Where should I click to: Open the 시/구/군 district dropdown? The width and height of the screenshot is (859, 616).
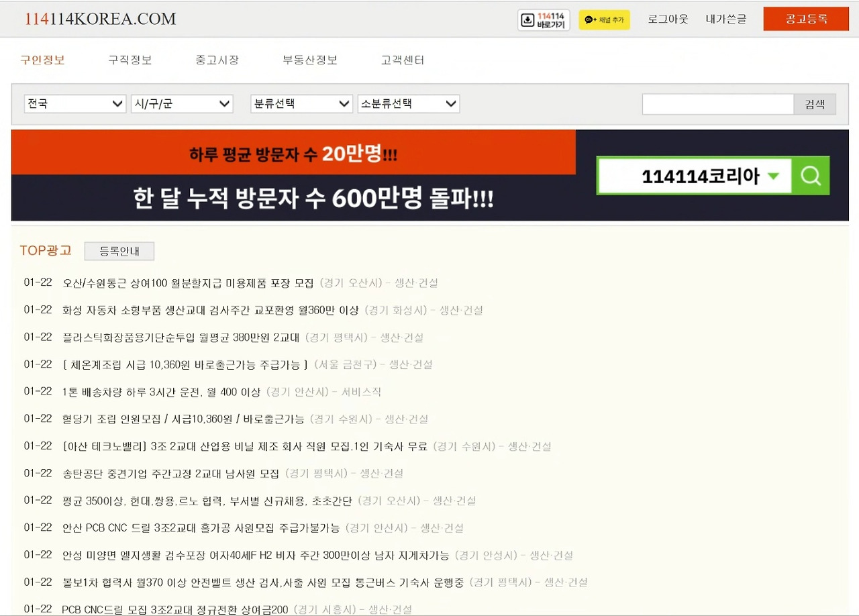click(x=182, y=103)
